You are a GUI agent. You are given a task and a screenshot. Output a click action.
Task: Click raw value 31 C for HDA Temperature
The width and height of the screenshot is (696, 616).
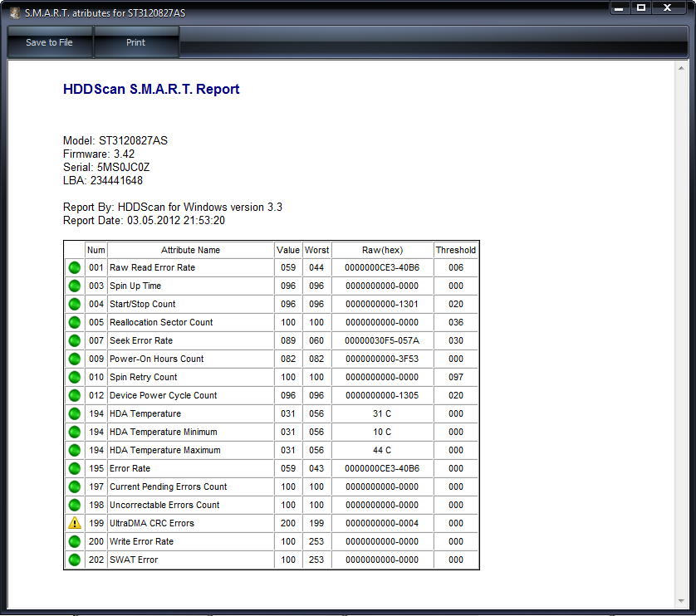(382, 413)
